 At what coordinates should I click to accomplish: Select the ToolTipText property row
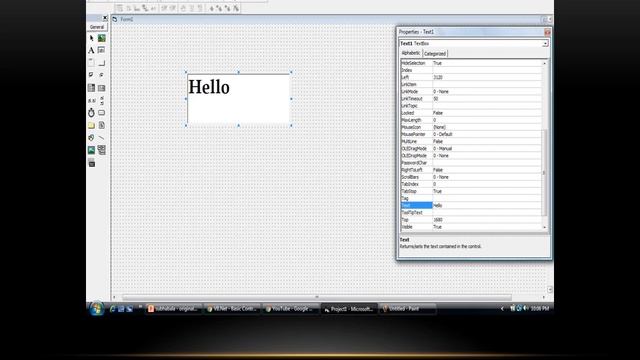click(471, 213)
